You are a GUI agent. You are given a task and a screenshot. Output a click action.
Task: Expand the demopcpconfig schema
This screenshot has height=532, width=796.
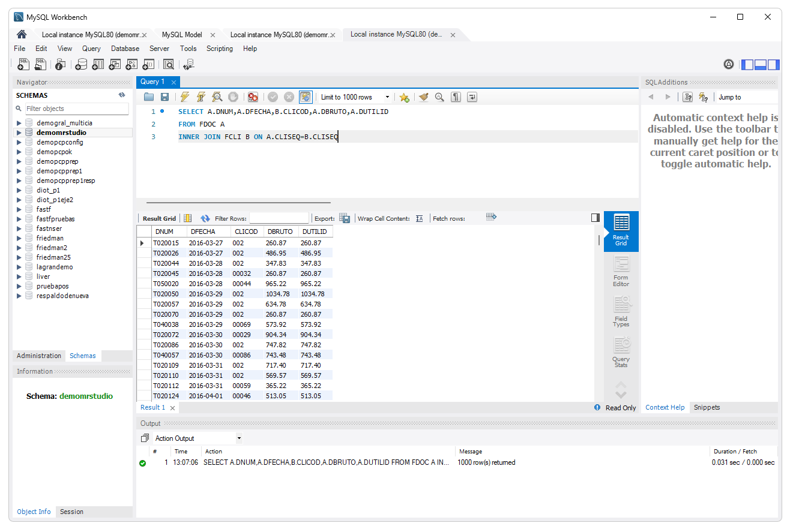point(19,142)
